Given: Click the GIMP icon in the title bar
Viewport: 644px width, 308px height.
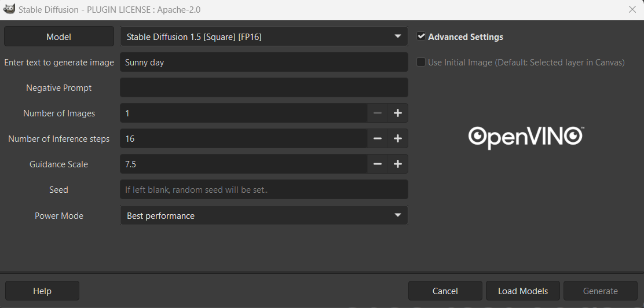Looking at the screenshot, I should click(9, 9).
